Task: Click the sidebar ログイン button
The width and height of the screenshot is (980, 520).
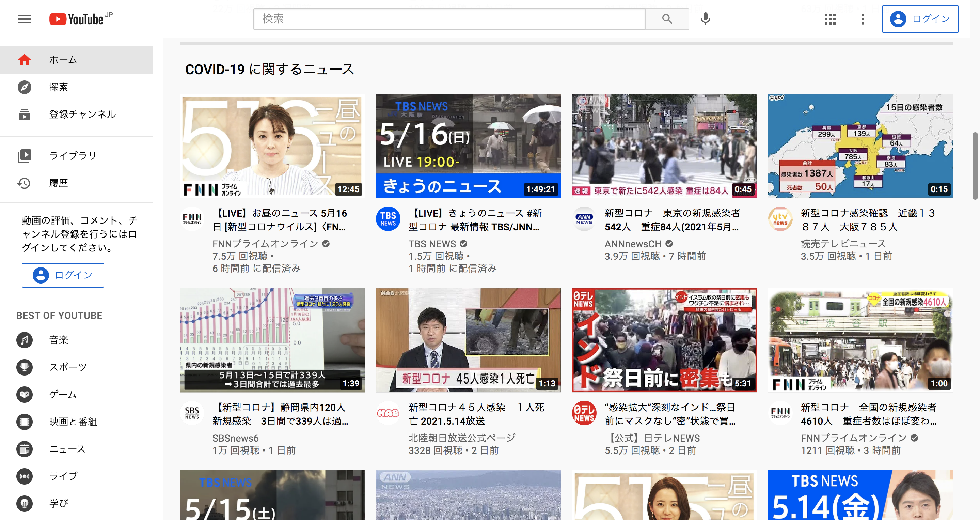Action: point(63,275)
